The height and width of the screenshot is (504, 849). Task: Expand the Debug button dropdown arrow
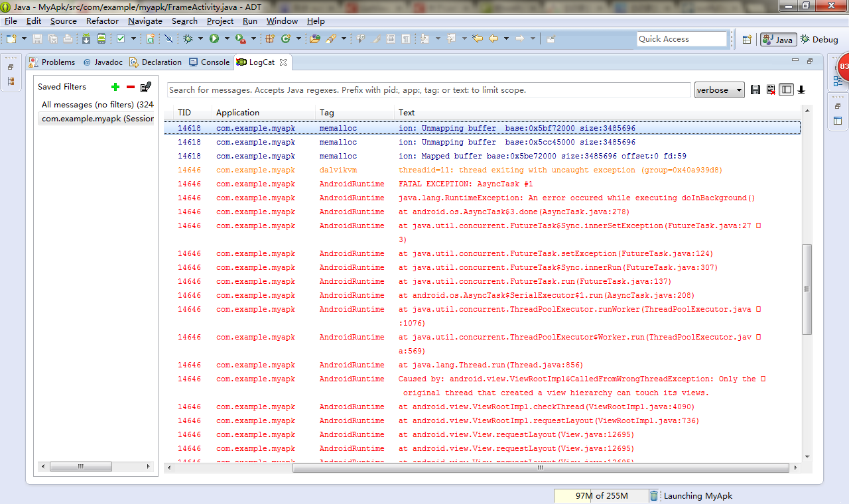(x=200, y=39)
